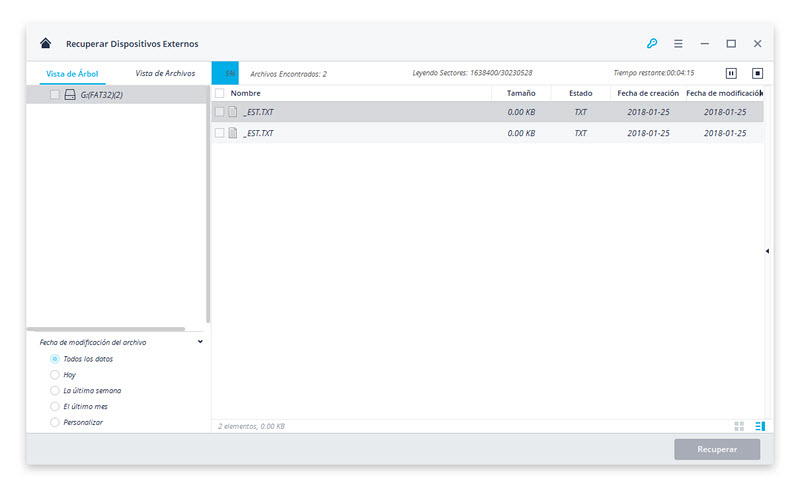800x493 pixels.
Task: Switch to Vista de Archivos tab
Action: pos(165,73)
